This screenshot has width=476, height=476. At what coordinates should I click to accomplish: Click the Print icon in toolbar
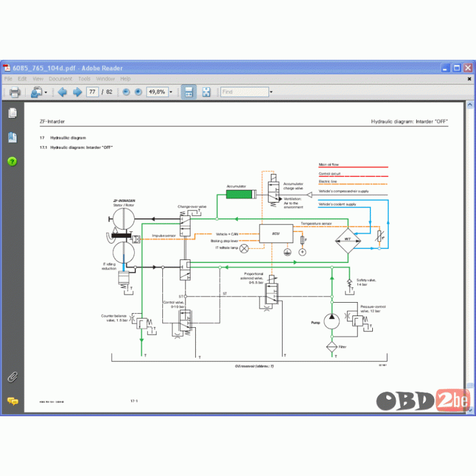[15, 92]
